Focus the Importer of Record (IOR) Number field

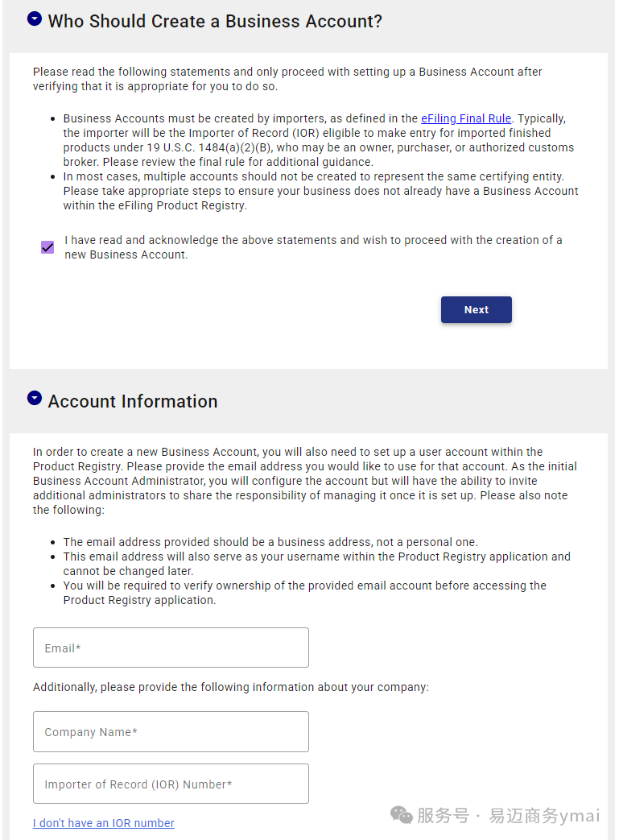(171, 784)
